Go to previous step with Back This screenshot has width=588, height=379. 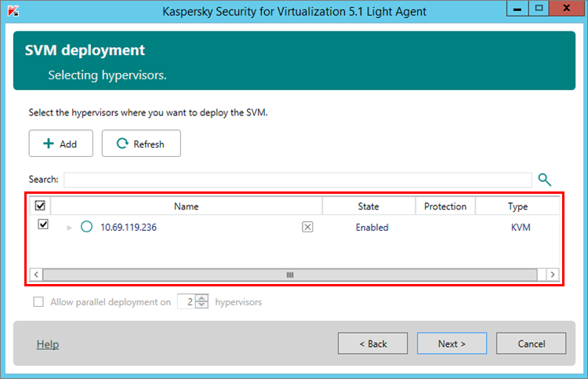(x=372, y=343)
